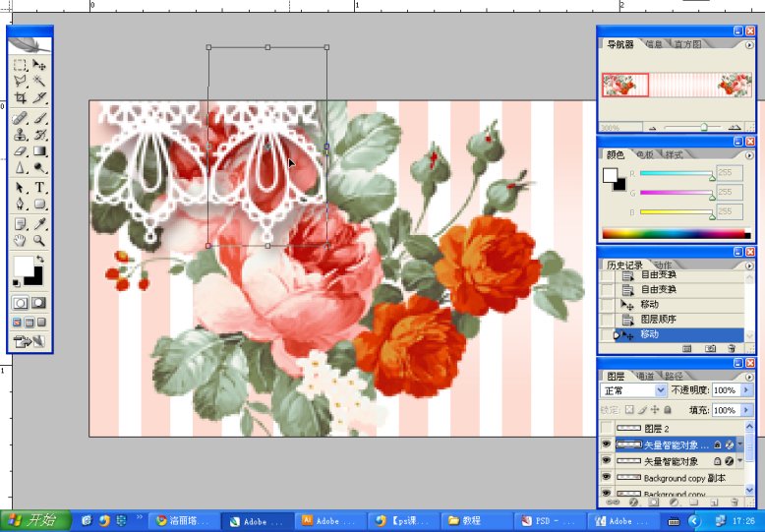Switch to Full Screen mode button
Image resolution: width=765 pixels, height=532 pixels.
(x=41, y=323)
